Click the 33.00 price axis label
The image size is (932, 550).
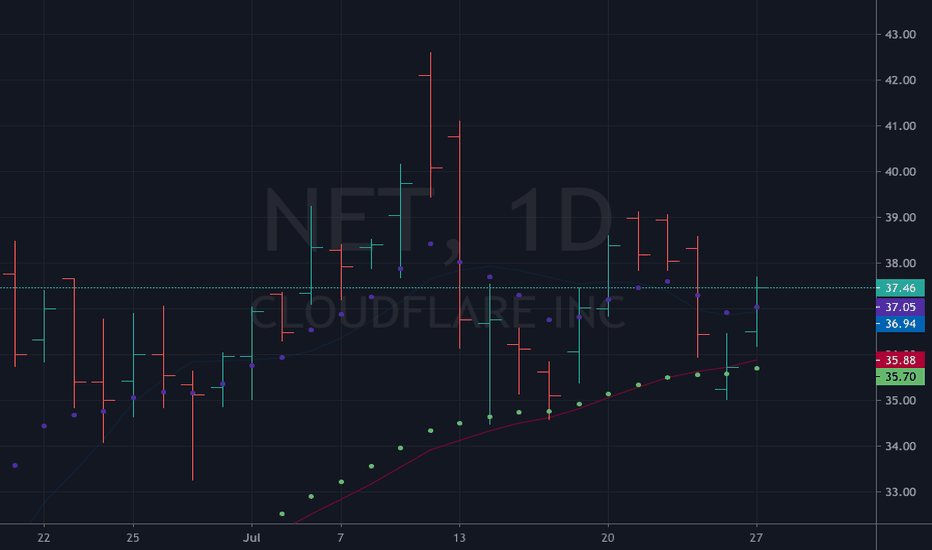(x=900, y=492)
